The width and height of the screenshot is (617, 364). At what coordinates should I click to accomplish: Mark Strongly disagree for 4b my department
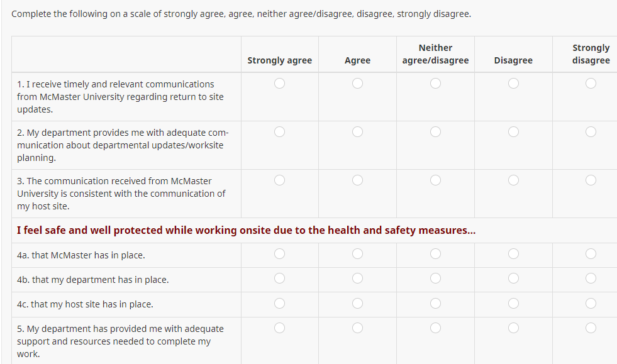(x=591, y=279)
